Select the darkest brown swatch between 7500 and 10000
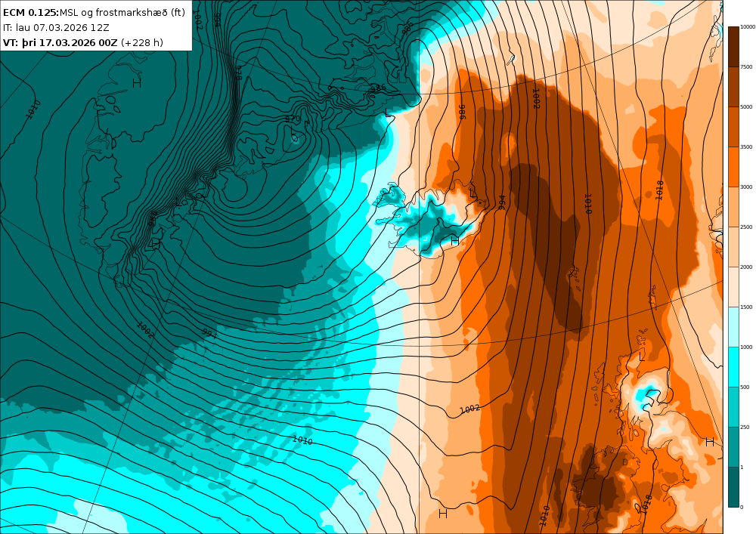This screenshot has width=756, height=534. click(x=733, y=47)
